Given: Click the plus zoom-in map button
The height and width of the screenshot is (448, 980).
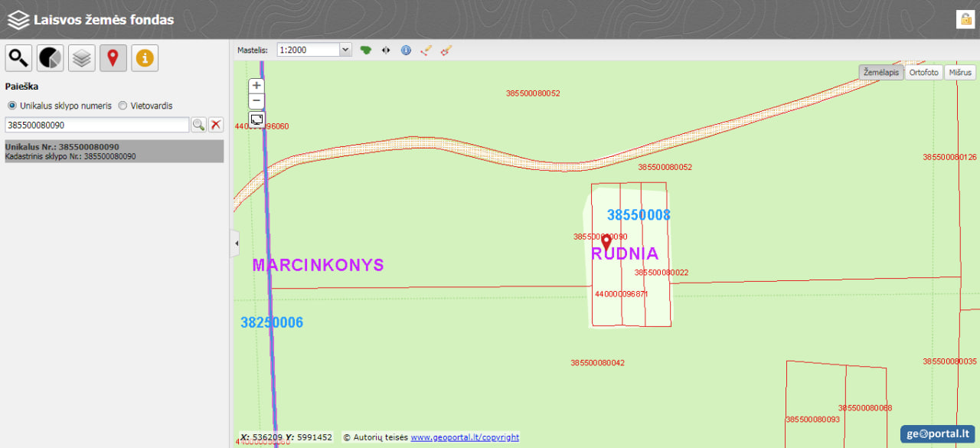Looking at the screenshot, I should 257,86.
